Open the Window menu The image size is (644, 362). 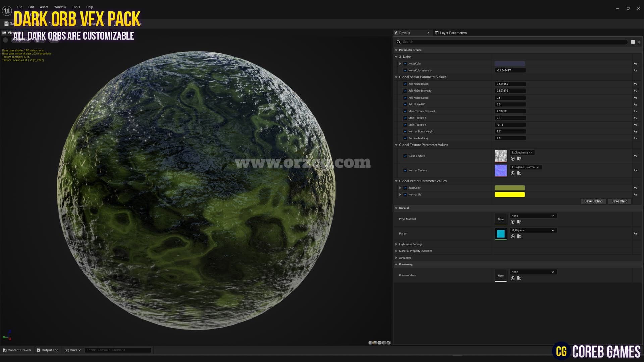coord(60,7)
